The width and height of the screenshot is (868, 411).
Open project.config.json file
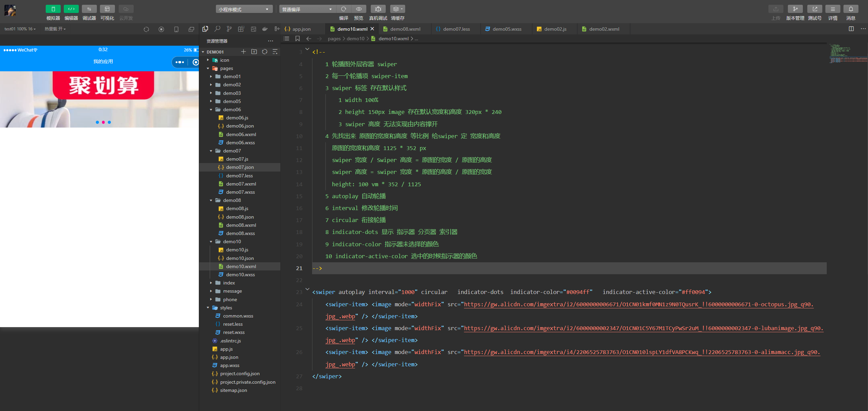click(240, 373)
